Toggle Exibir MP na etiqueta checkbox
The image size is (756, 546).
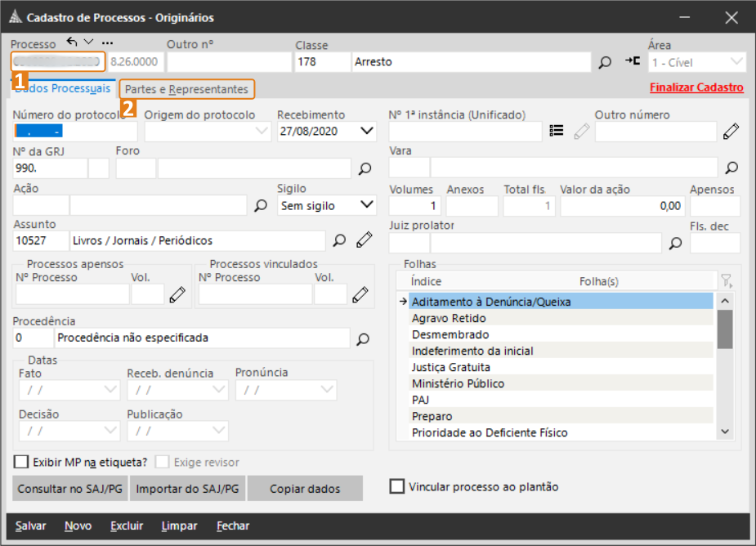(x=21, y=462)
